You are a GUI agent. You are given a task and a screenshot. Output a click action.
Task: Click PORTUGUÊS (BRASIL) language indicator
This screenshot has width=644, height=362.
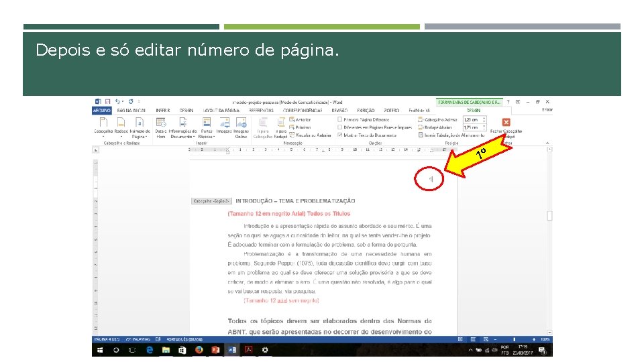[184, 339]
